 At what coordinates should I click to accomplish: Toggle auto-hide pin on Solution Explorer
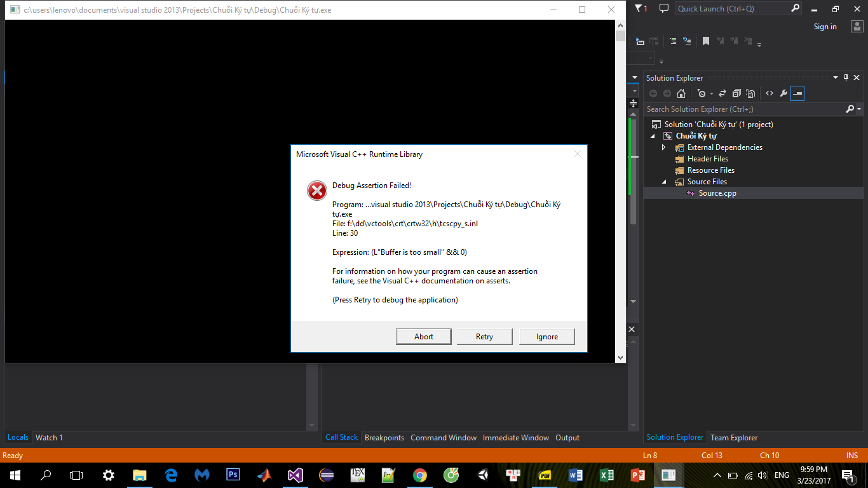846,78
